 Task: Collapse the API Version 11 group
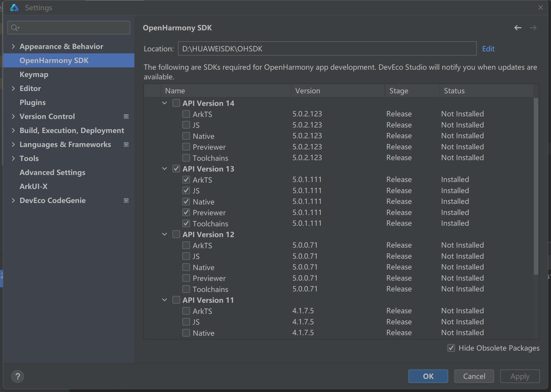coord(165,300)
